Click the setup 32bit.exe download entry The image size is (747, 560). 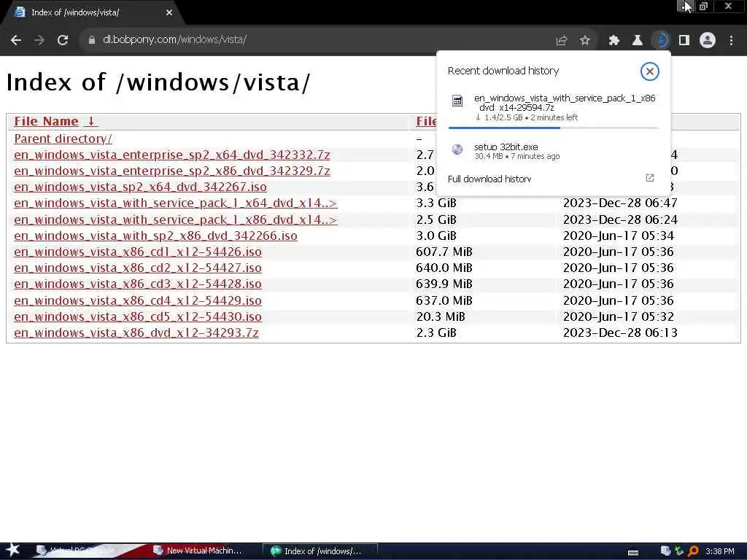[x=553, y=152]
